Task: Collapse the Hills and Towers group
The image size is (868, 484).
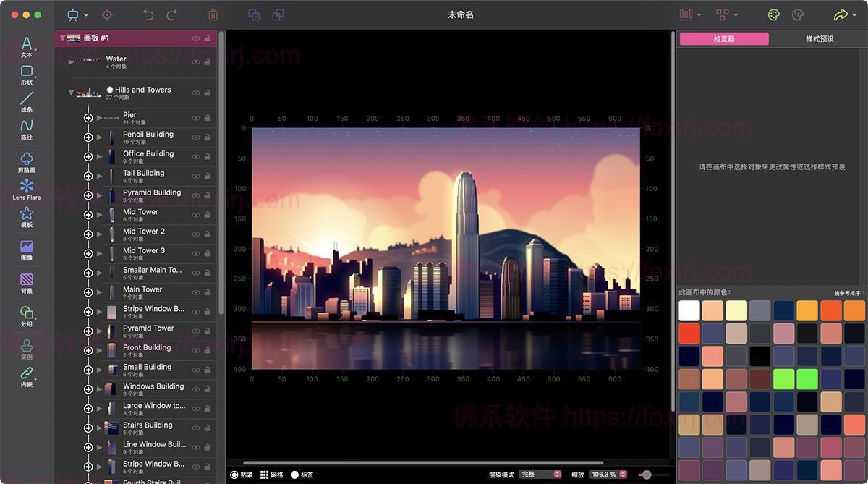Action: pos(71,93)
